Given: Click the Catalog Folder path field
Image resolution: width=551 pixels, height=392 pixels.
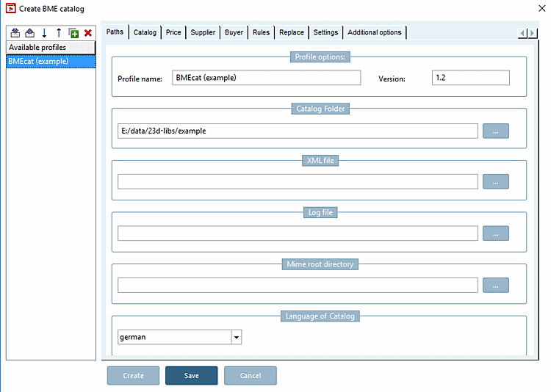Looking at the screenshot, I should coord(298,131).
